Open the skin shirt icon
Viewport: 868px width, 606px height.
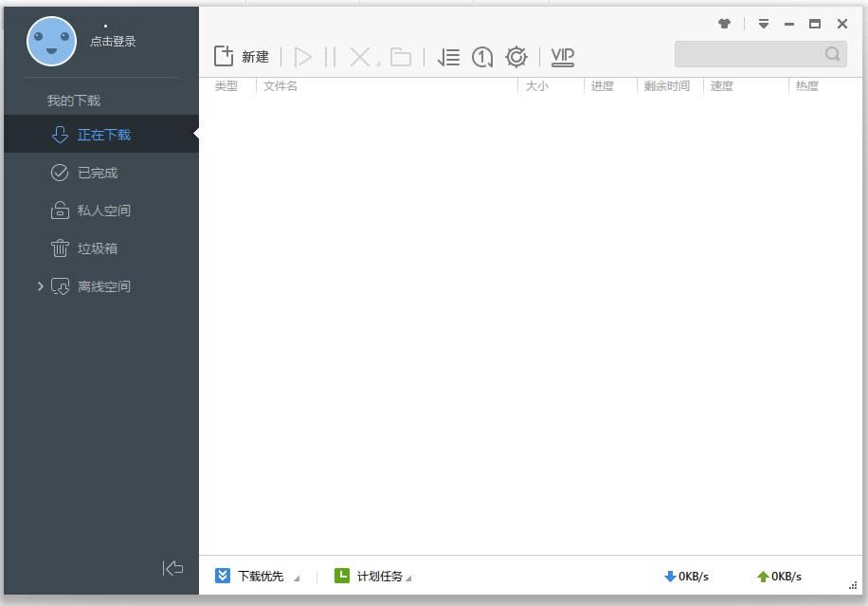pyautogui.click(x=725, y=24)
